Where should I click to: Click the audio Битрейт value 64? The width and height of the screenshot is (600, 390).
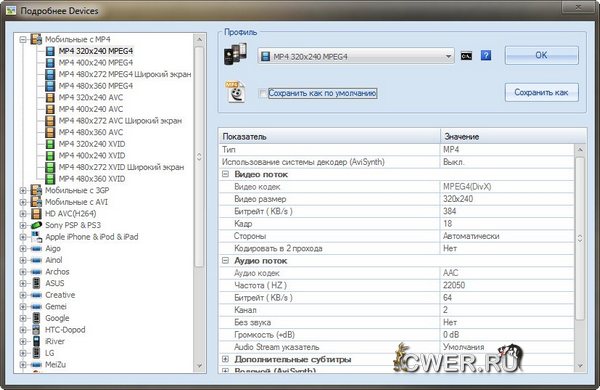click(x=447, y=298)
